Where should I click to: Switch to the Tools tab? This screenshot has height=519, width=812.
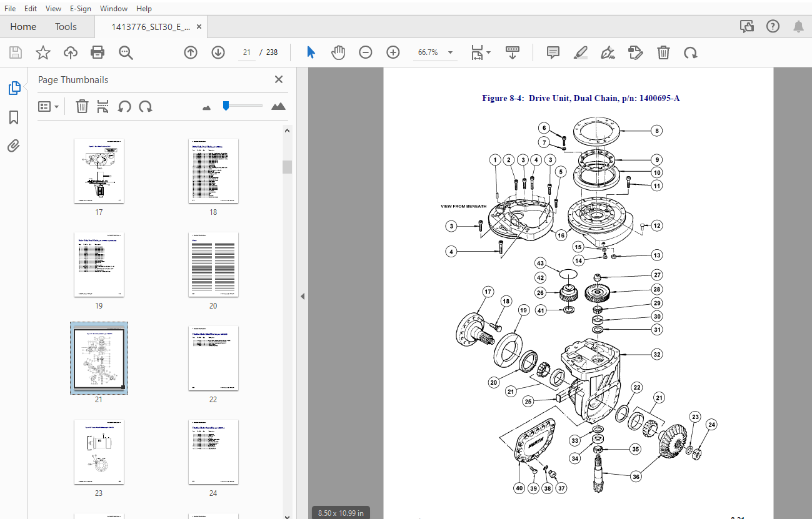coord(66,27)
